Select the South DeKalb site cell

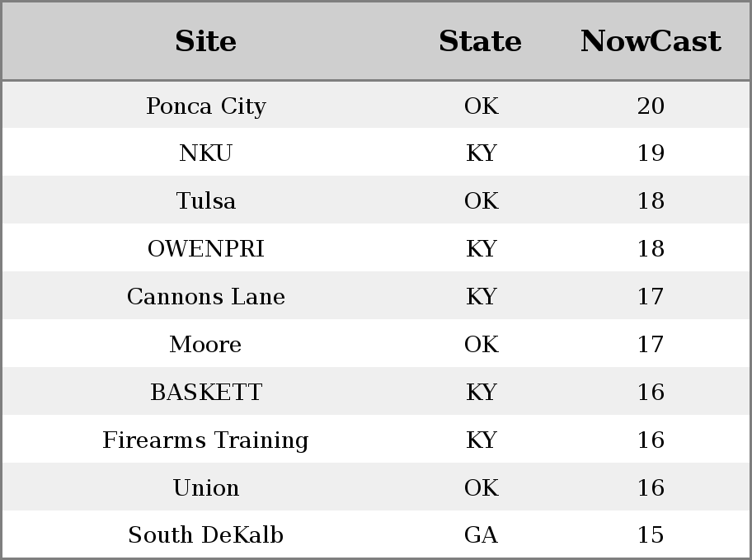[x=206, y=535]
